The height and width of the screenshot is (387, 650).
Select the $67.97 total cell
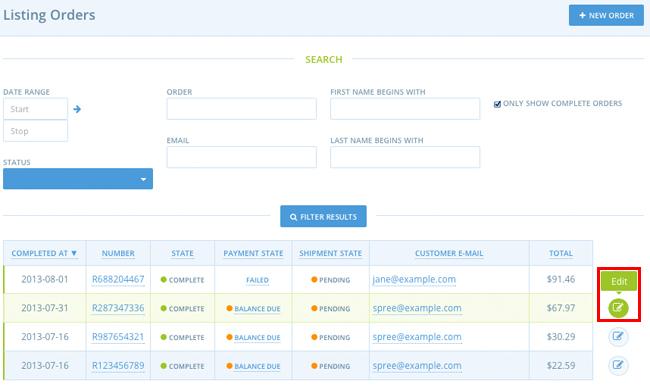click(561, 308)
